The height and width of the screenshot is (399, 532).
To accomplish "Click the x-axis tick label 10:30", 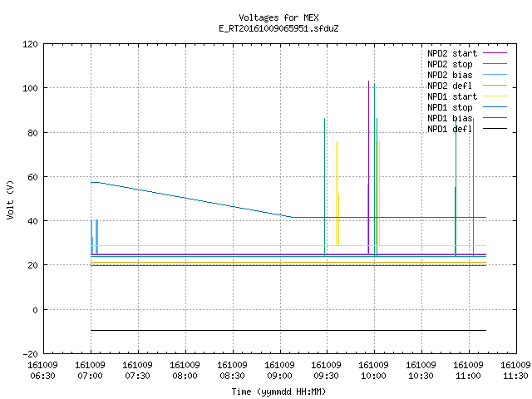I will pyautogui.click(x=421, y=376).
